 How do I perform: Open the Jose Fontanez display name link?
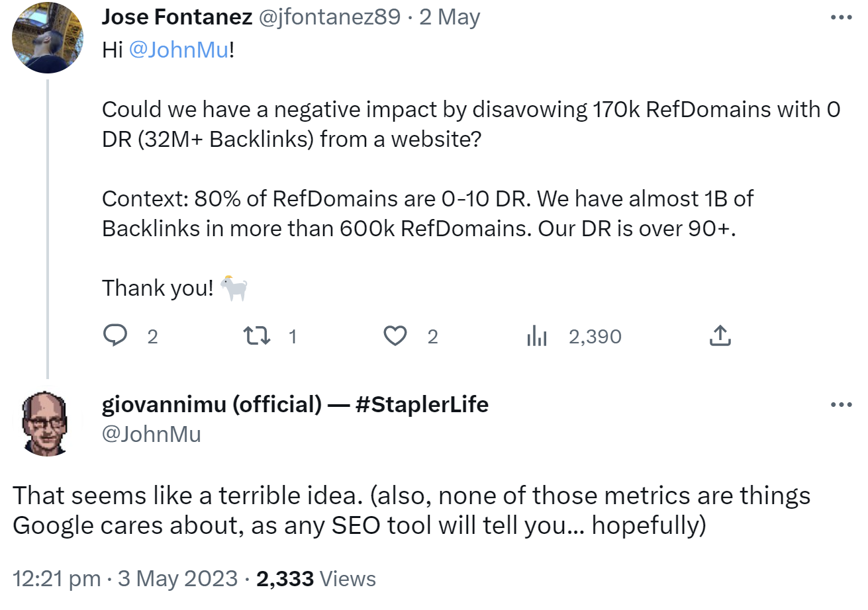tap(177, 17)
